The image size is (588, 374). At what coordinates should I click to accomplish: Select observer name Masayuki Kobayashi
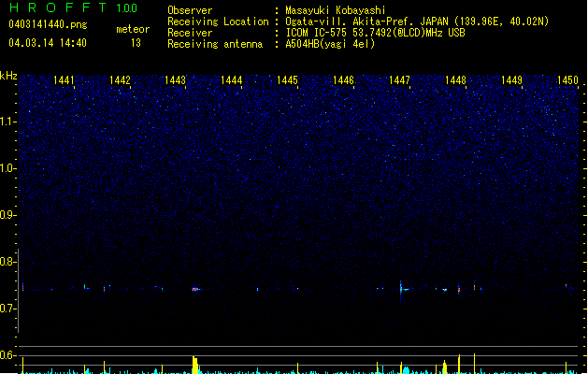[336, 10]
